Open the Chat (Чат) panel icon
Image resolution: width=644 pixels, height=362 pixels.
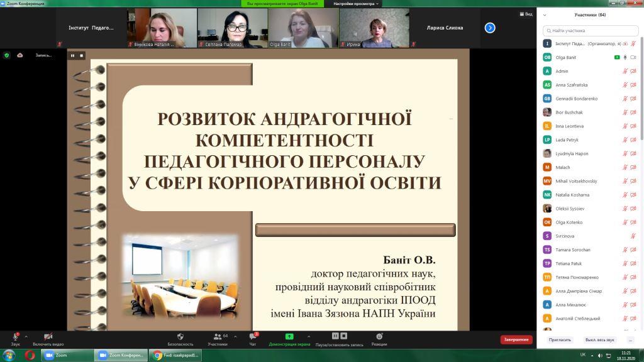coord(252,337)
